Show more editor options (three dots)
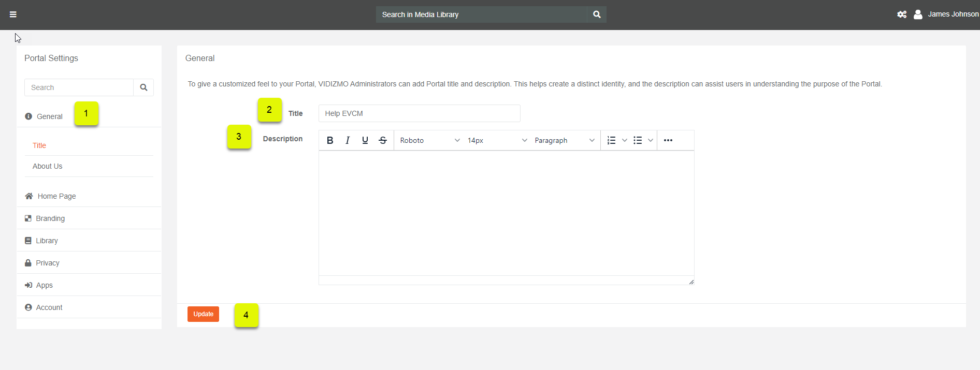 668,140
